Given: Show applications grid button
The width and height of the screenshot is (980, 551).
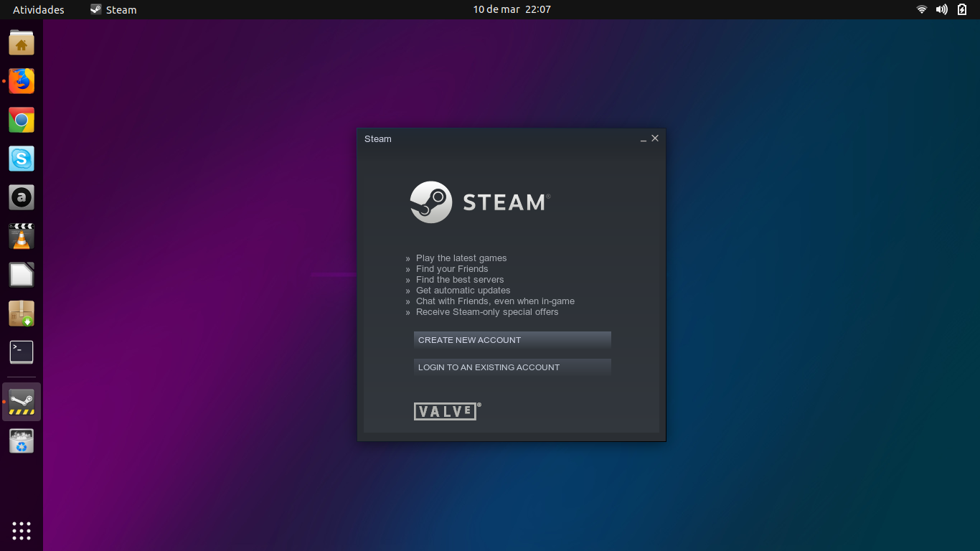Looking at the screenshot, I should [x=22, y=531].
